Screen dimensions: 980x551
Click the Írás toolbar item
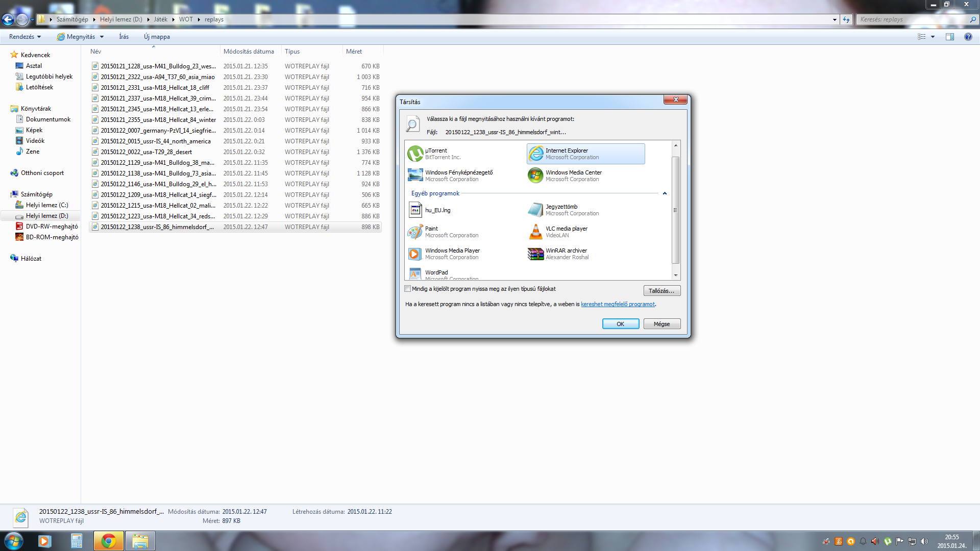(x=124, y=37)
